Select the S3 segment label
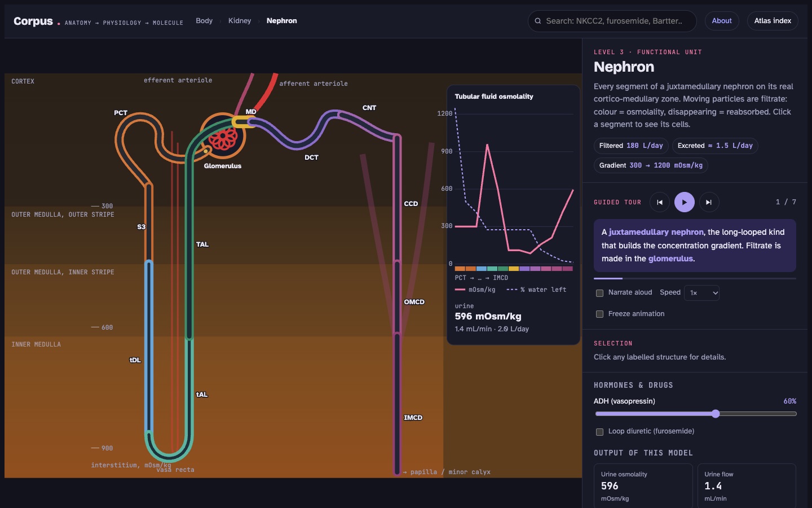 pos(142,227)
